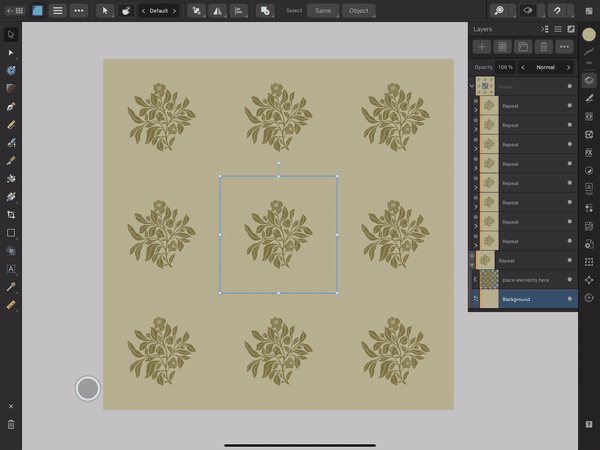Image resolution: width=600 pixels, height=450 pixels.
Task: Open the Layer FX studio
Action: (x=589, y=153)
